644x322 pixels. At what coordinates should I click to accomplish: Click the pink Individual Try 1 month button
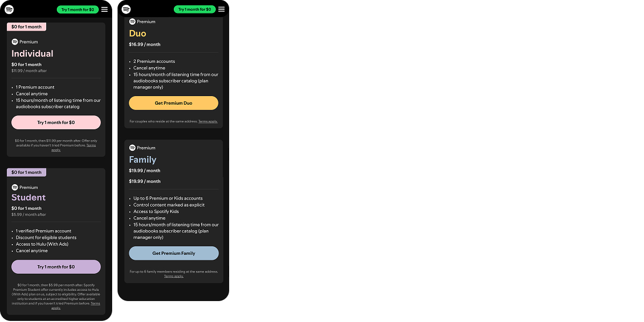coord(56,122)
